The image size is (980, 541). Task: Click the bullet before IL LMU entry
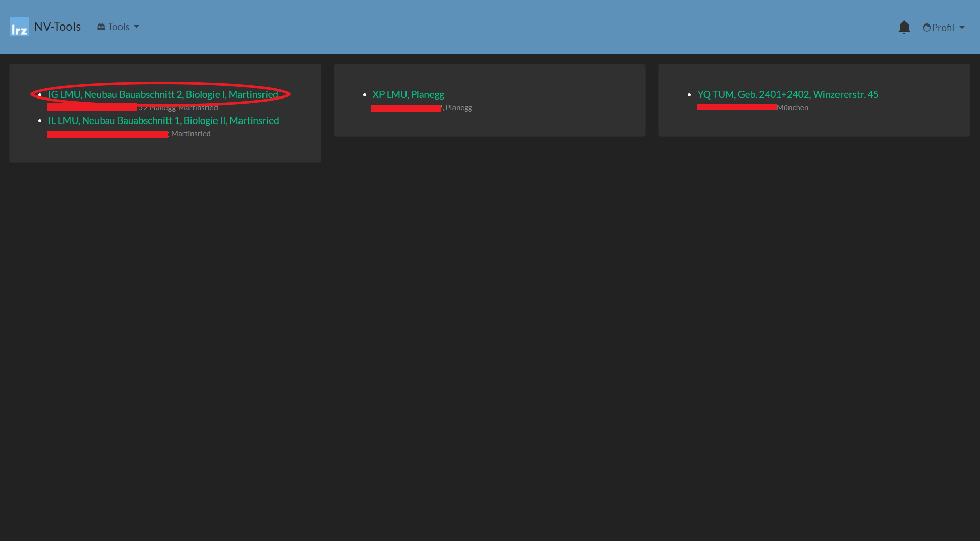pyautogui.click(x=40, y=121)
